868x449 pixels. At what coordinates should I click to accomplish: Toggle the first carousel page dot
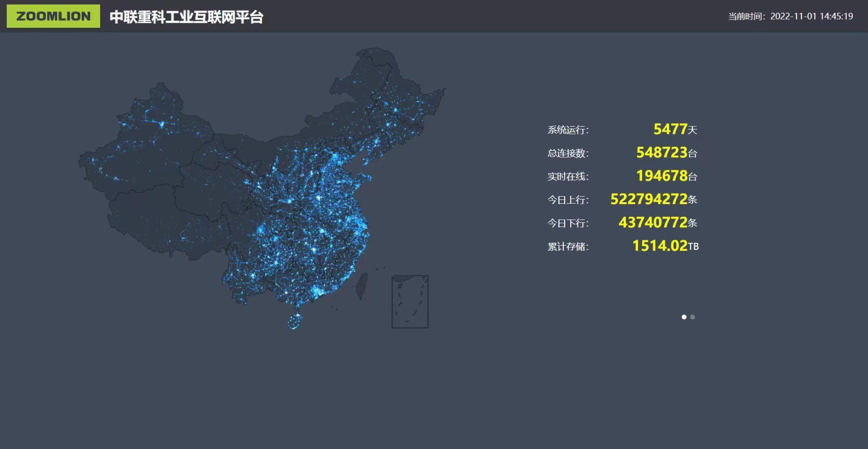point(684,317)
